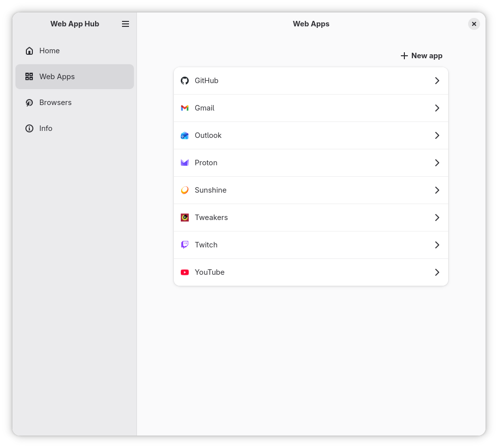Screen dimensions: 498x448
Task: Click the Twitch logo icon
Action: coord(185,245)
